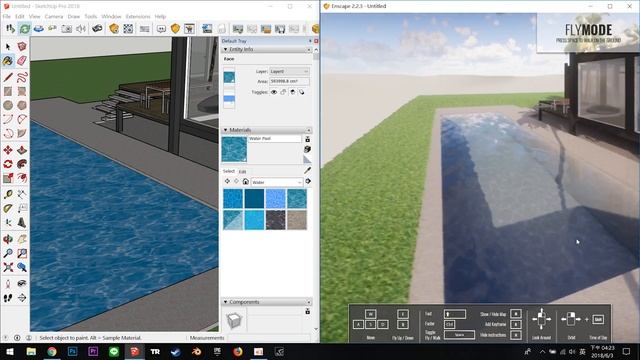Click the back arrow in the Materials browser
This screenshot has width=640, height=360.
point(227,182)
